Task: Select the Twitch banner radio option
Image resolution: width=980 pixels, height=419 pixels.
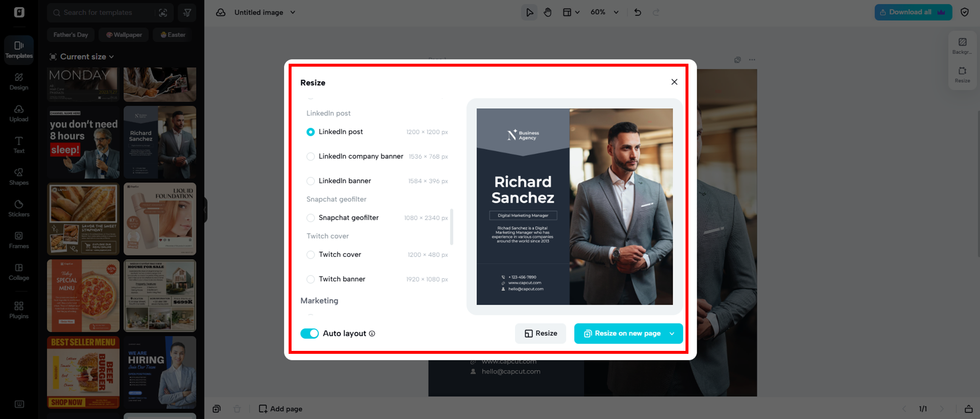Action: (311, 279)
